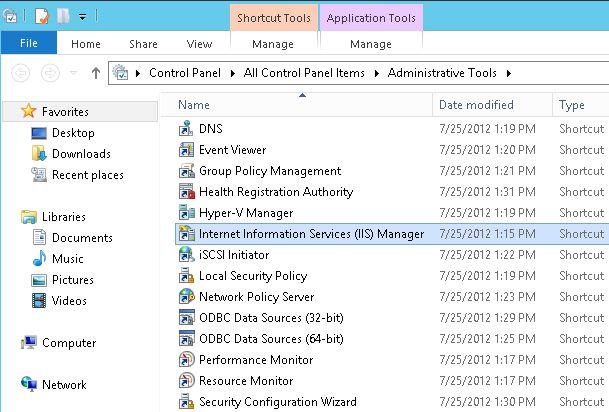Click Control Panel in the address bar
Viewport: 609px width, 412px height.
coord(185,73)
